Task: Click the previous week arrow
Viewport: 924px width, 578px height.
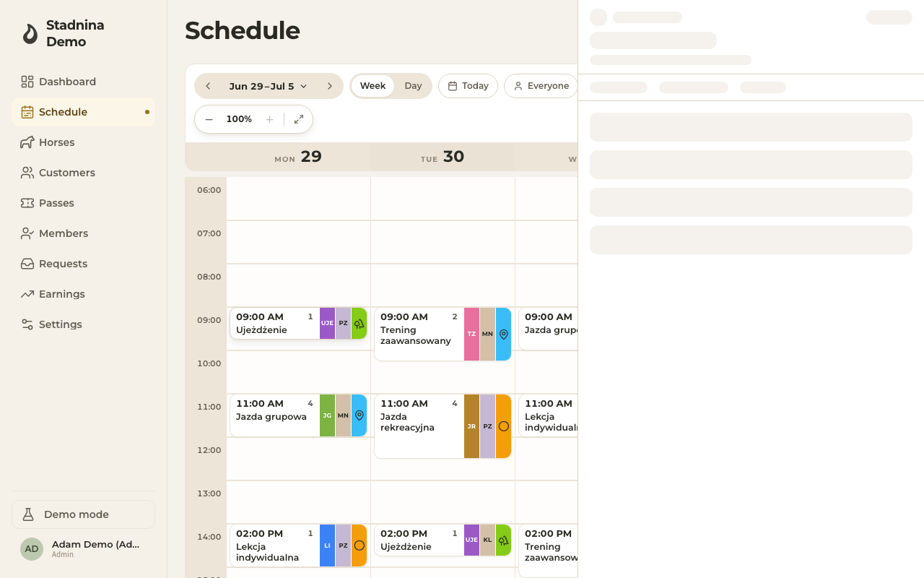Action: 208,86
